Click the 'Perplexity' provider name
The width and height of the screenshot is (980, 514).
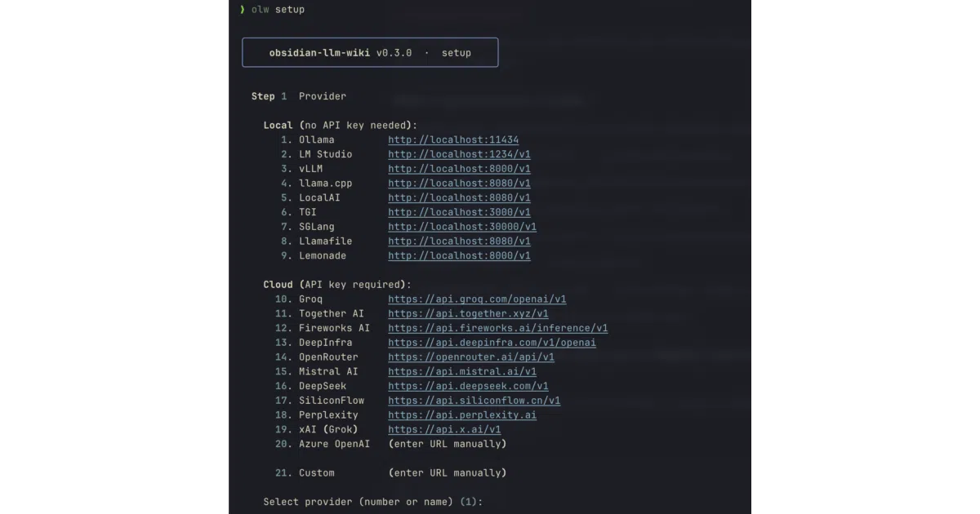328,415
